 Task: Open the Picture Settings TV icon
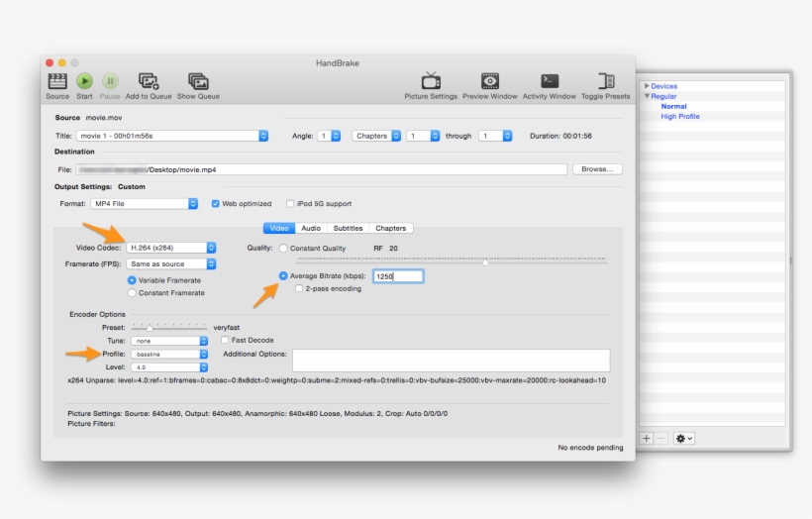click(431, 81)
